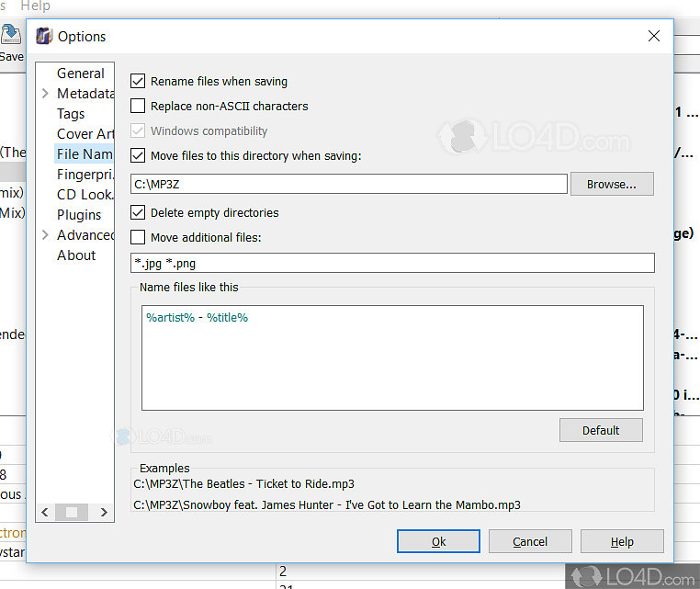The image size is (700, 589).
Task: Open the About page
Action: click(x=76, y=255)
